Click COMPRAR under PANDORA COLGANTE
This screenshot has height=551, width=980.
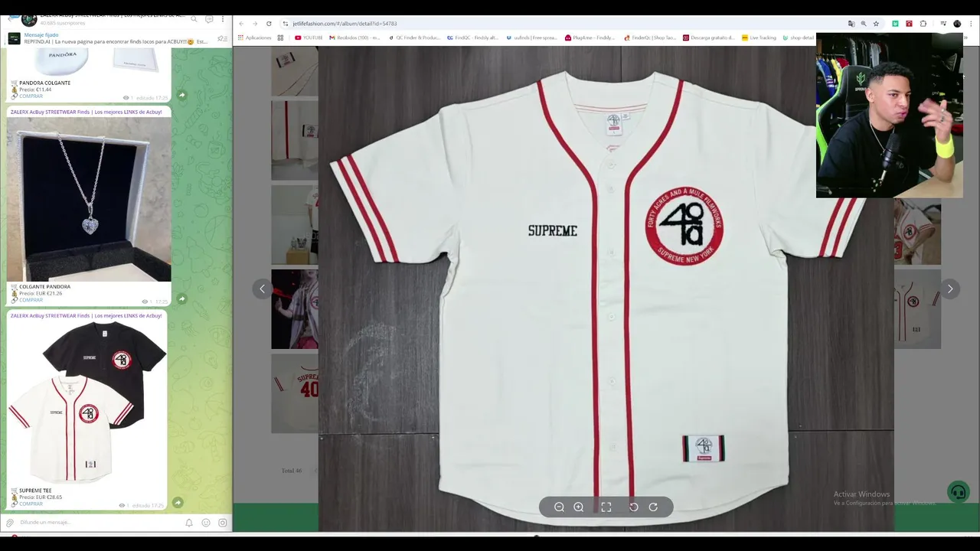pyautogui.click(x=31, y=96)
